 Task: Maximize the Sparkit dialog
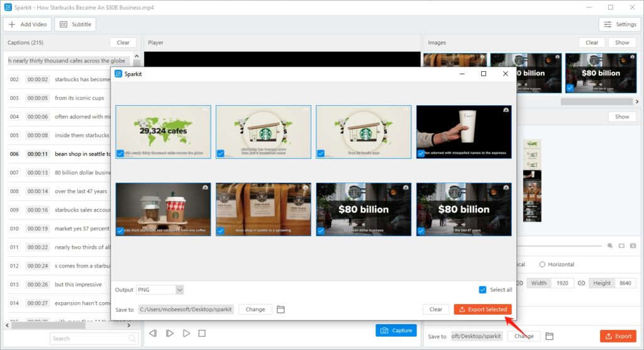coord(484,74)
